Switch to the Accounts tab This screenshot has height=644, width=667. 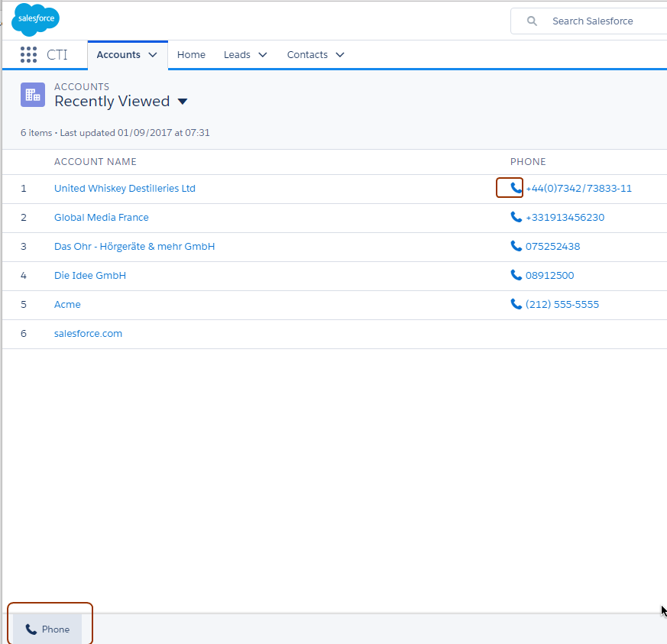[118, 55]
